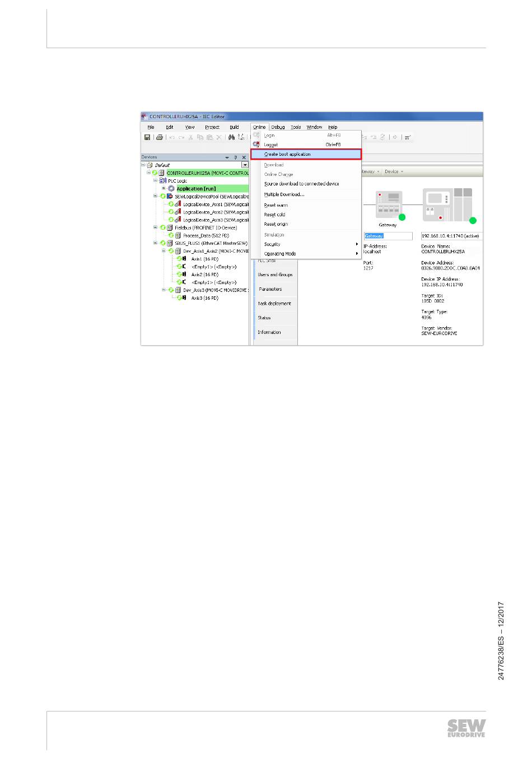Viewport: 532px width, 758px height.
Task: Open the Device dropdown in editor toolbar
Action: tap(394, 172)
